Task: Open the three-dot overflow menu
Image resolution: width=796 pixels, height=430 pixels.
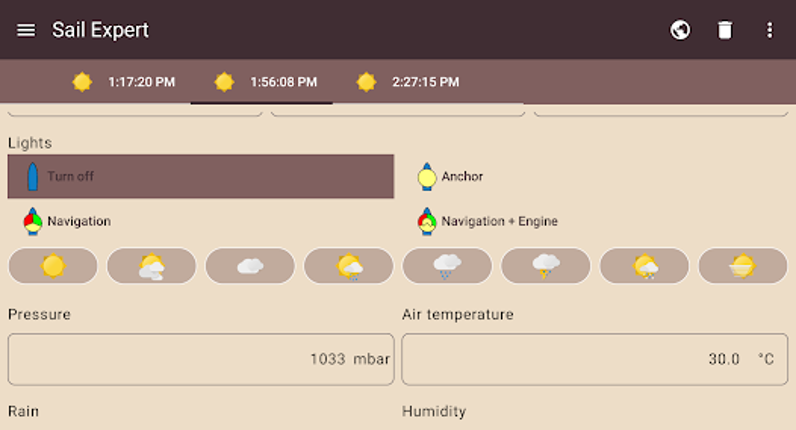Action: pos(769,30)
